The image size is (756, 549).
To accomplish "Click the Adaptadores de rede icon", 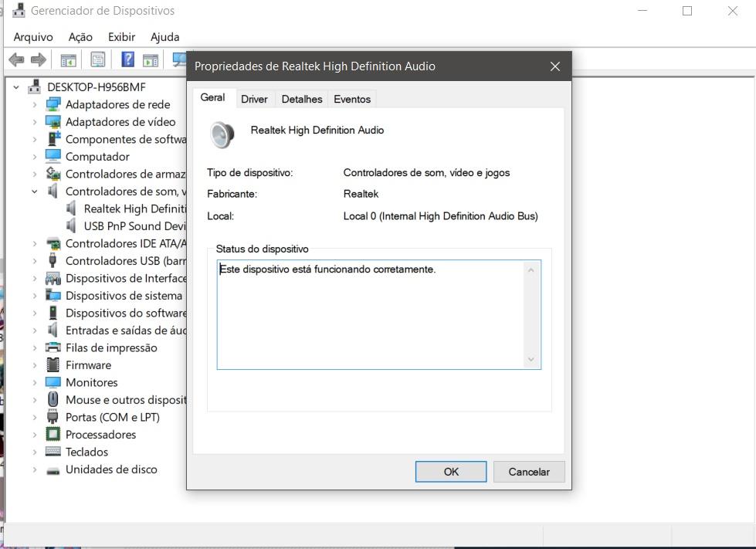I will click(53, 104).
